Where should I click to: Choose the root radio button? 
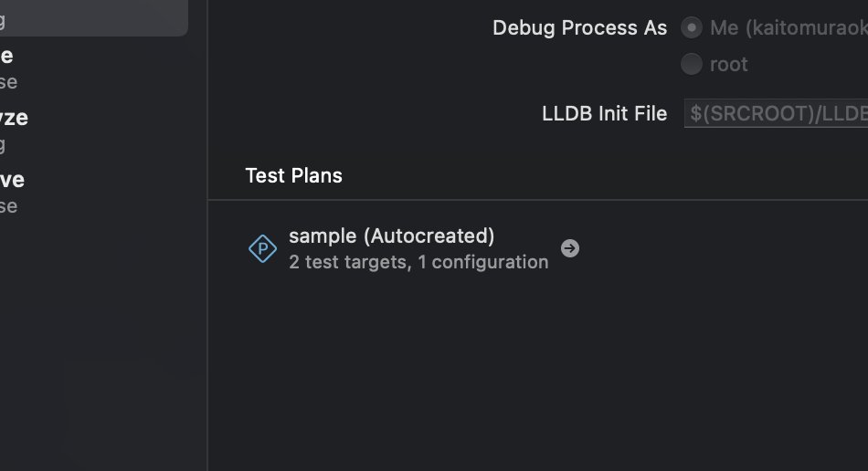point(692,64)
